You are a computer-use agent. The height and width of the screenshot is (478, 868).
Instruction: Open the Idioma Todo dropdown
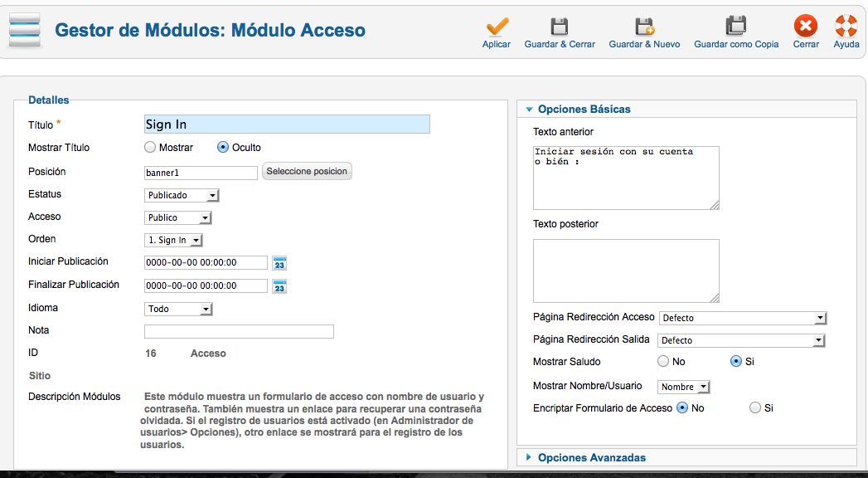(x=178, y=309)
